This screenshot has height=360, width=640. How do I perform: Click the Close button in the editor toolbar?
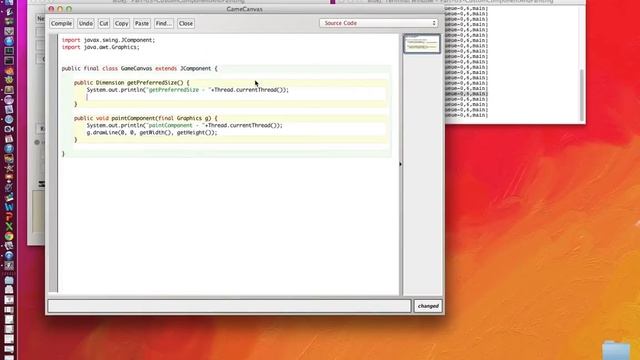(x=186, y=24)
